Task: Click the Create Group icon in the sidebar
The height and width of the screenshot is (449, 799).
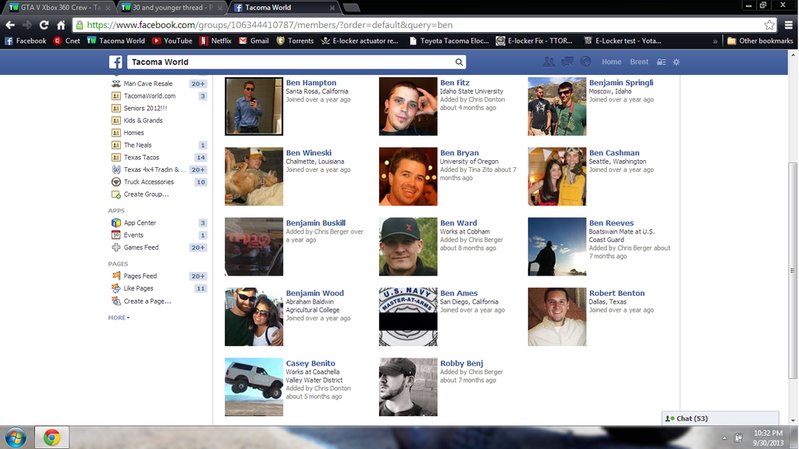Action: tap(116, 194)
